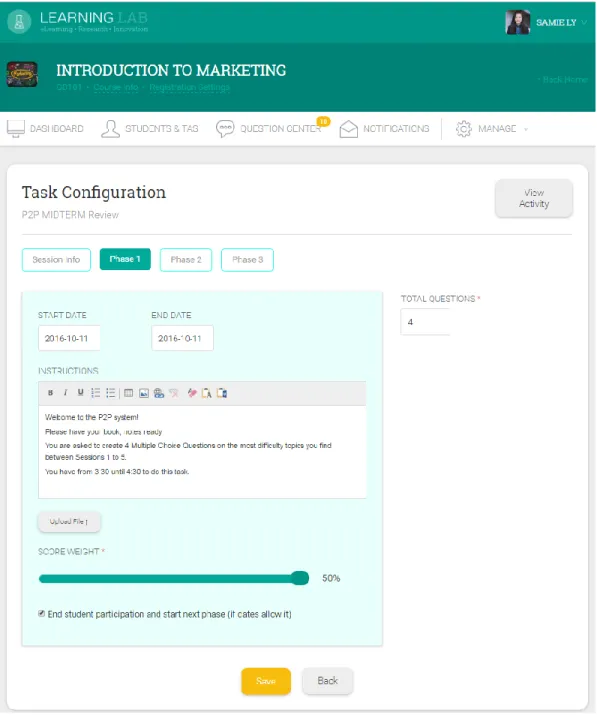
Task: Click the Back Home link
Action: coord(565,80)
